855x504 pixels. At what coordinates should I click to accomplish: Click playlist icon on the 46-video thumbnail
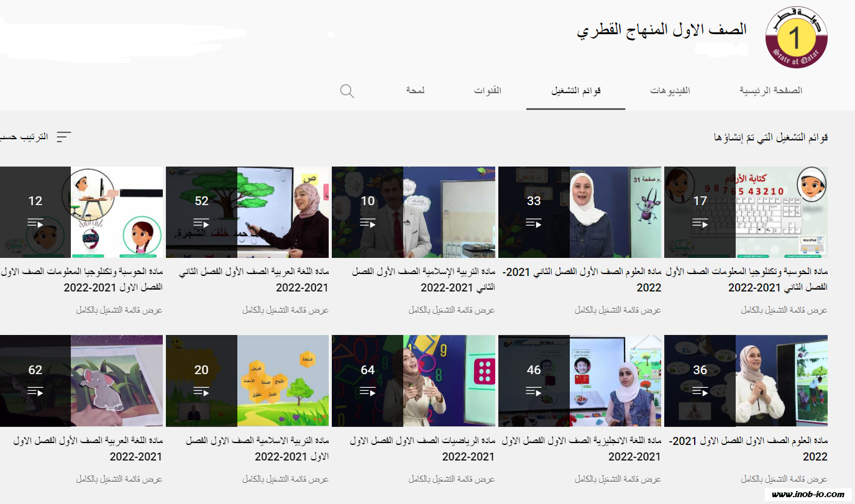point(534,392)
